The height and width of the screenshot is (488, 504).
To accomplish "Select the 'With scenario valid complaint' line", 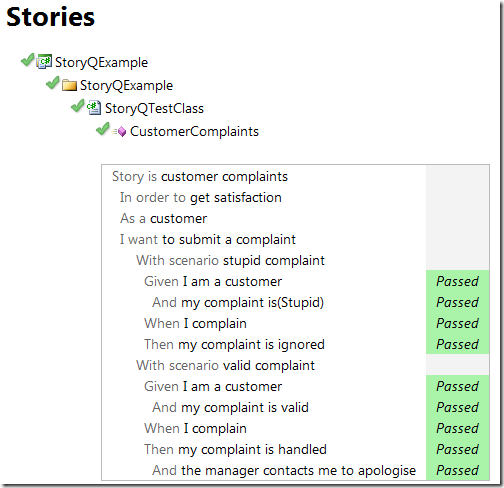I will click(x=225, y=365).
